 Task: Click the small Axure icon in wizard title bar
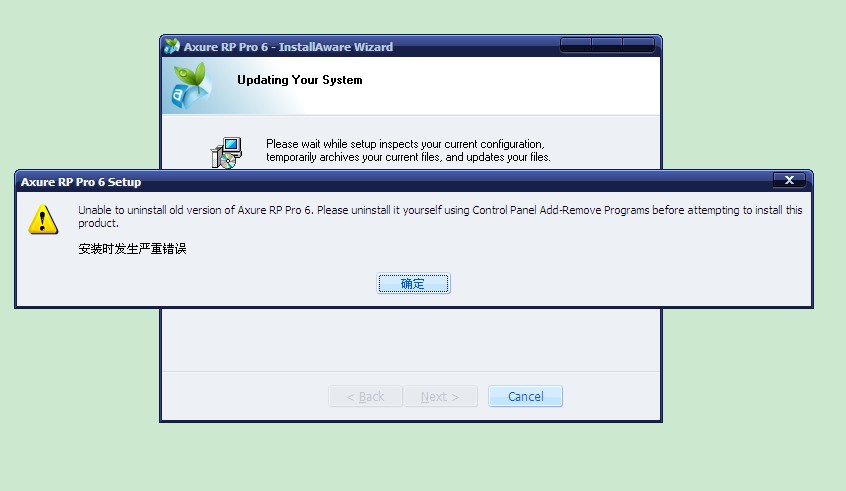coord(172,46)
